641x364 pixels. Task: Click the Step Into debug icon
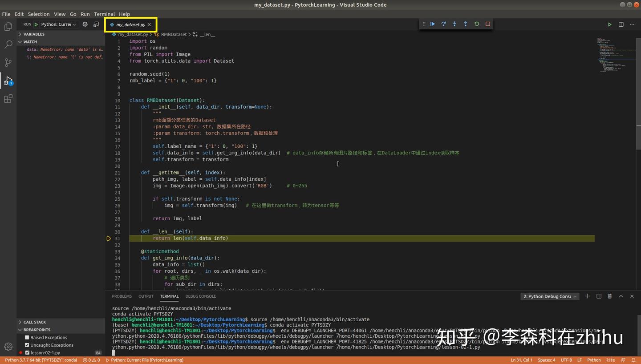454,24
